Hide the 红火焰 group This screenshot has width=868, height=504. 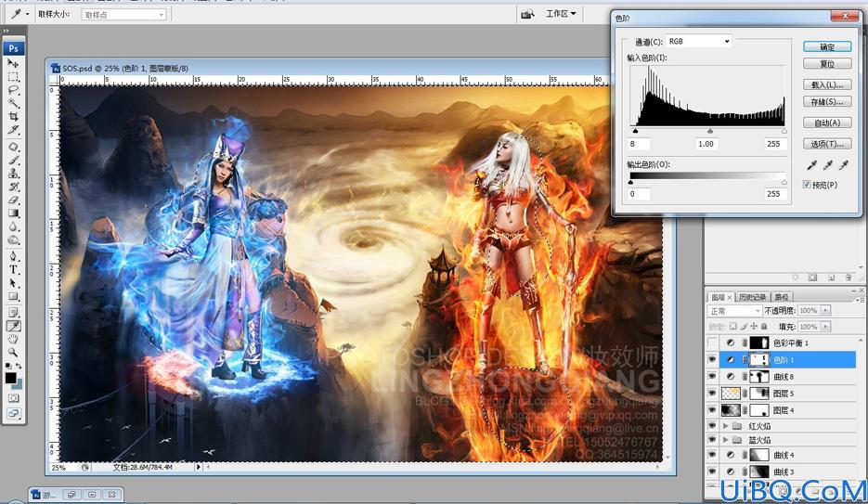click(712, 426)
